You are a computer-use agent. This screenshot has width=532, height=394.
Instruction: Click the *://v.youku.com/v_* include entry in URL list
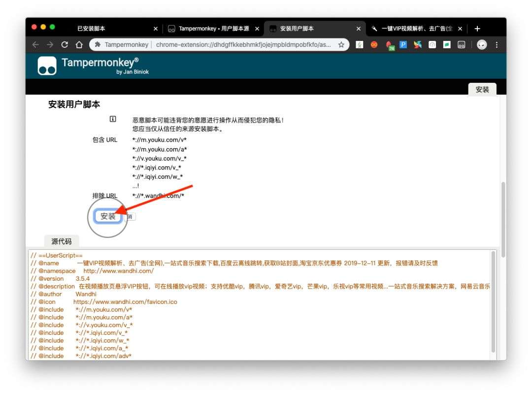pos(160,159)
